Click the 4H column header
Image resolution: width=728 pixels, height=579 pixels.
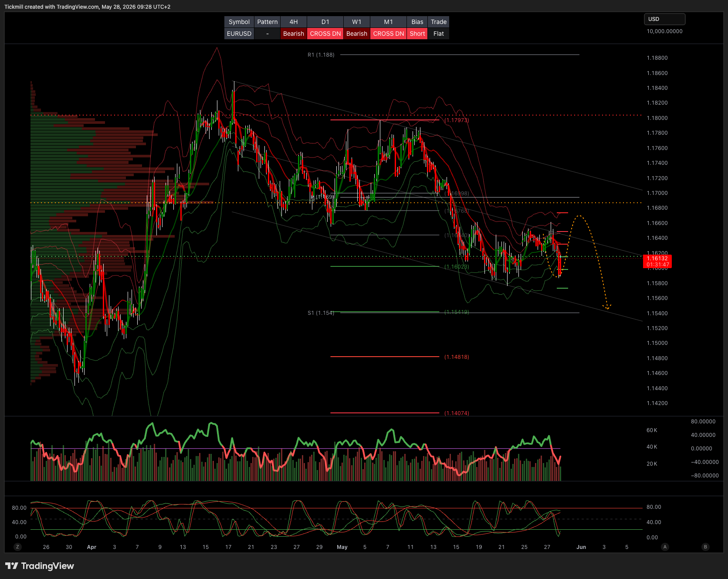click(x=294, y=22)
